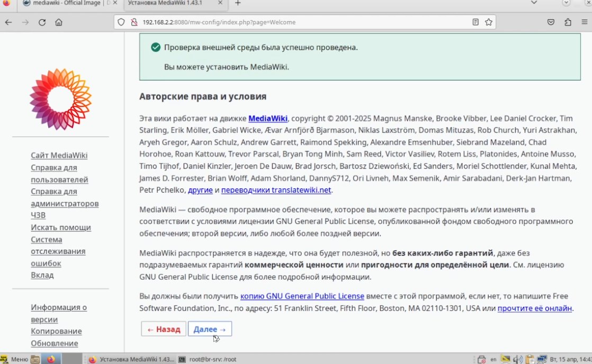
Task: Open the переводчики translatewiki.net link
Action: tap(276, 190)
